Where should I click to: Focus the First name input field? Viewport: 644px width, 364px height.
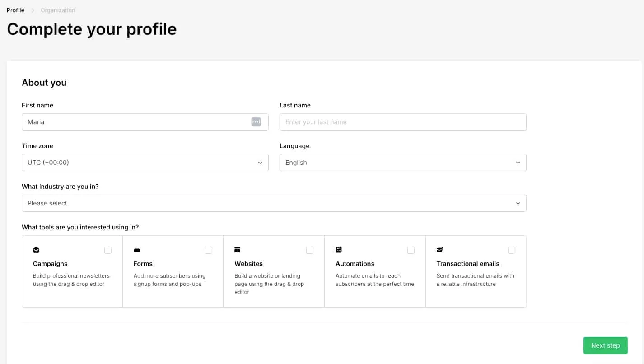(145, 122)
